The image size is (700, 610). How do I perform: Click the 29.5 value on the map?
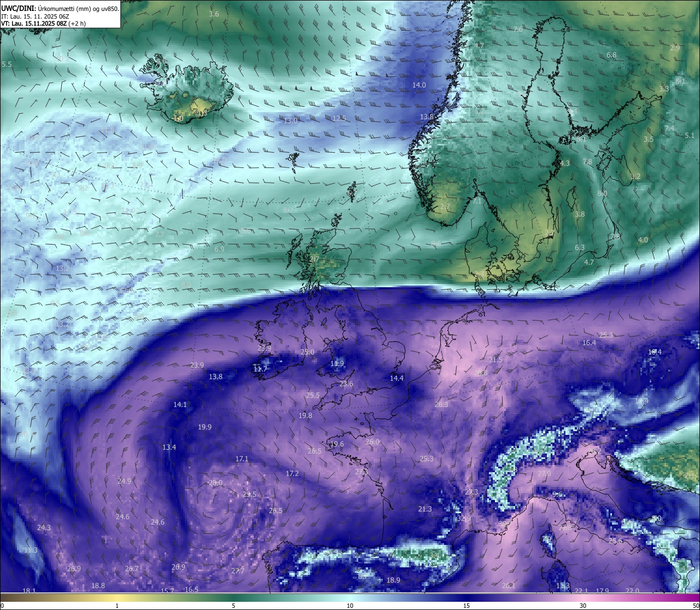(x=249, y=494)
